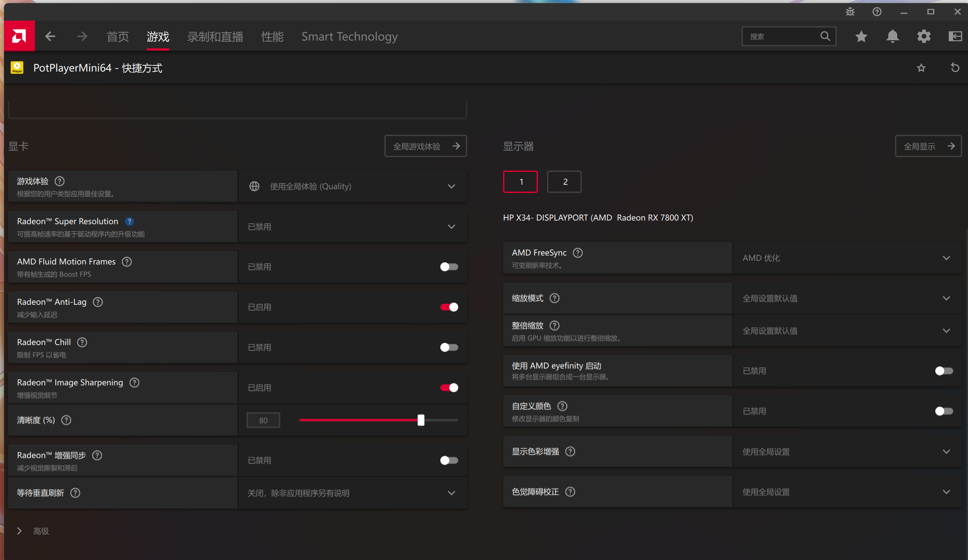968x560 pixels.
Task: Show help for Radeon Anti-Lag
Action: tap(98, 302)
